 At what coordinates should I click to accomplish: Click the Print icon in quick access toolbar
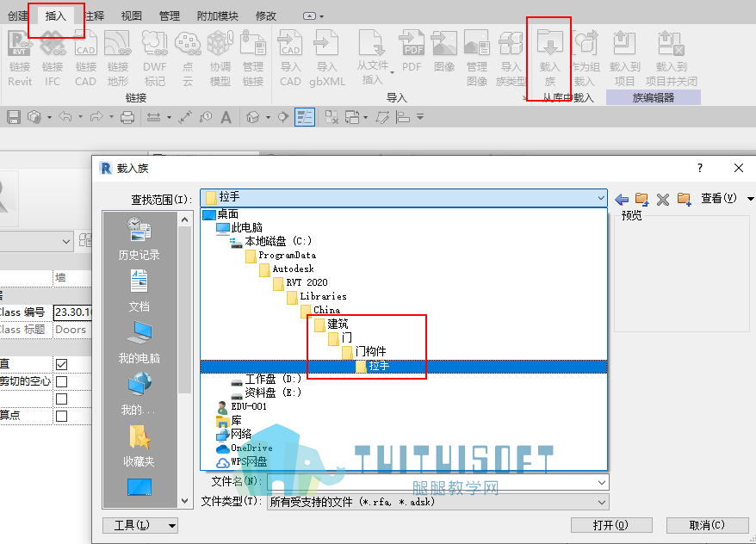pyautogui.click(x=127, y=117)
